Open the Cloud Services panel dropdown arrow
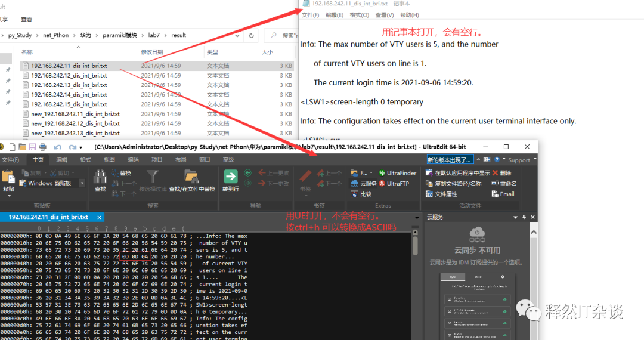The width and height of the screenshot is (644, 340). click(515, 217)
